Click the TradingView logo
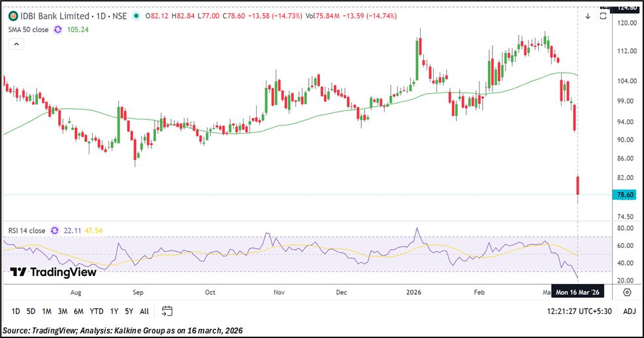The image size is (644, 338). coord(44,272)
